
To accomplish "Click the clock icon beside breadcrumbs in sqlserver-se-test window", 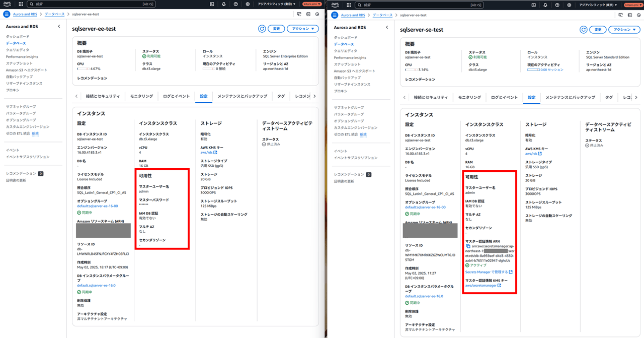I will (x=638, y=15).
